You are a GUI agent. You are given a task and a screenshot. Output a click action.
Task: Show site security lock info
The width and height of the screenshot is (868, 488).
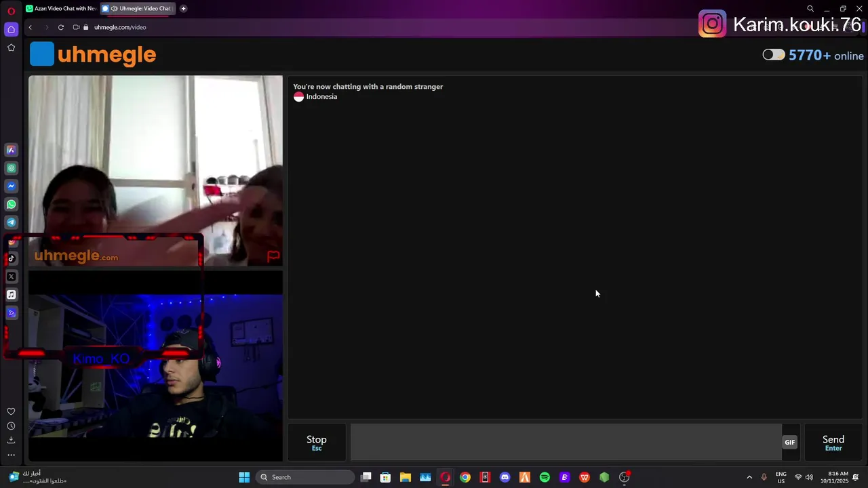tap(86, 27)
